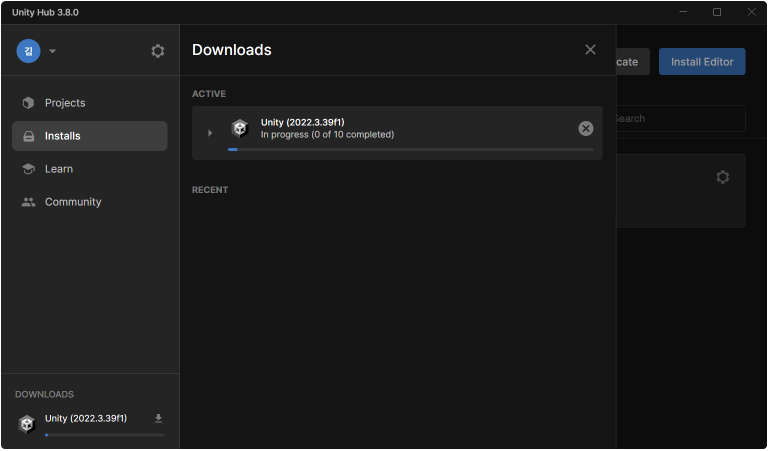Cancel the active Unity download

pos(586,128)
